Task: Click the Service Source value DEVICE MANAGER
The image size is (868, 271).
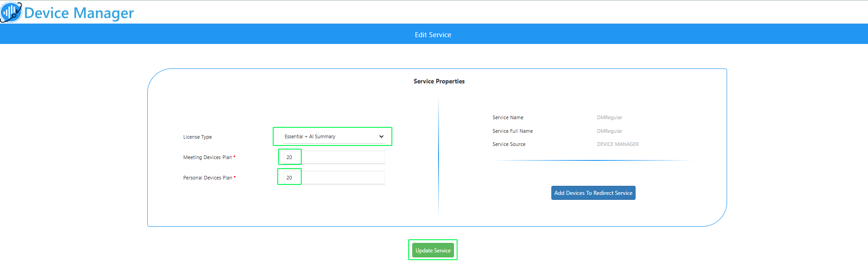Action: coord(617,144)
